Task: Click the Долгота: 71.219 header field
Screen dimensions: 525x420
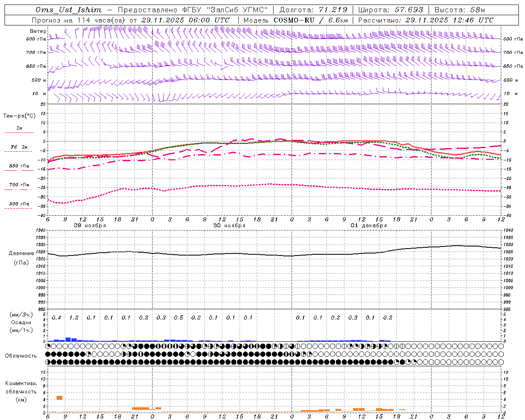Action: (313, 10)
